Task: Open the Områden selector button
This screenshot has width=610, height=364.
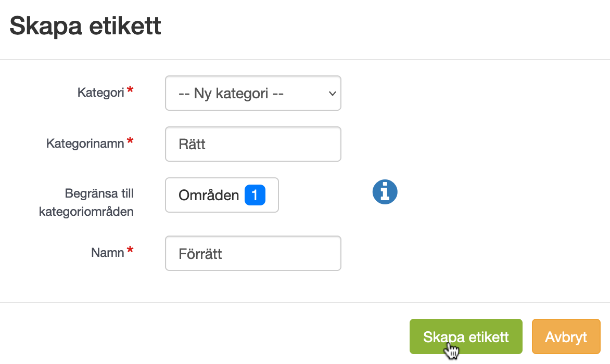Action: tap(222, 195)
